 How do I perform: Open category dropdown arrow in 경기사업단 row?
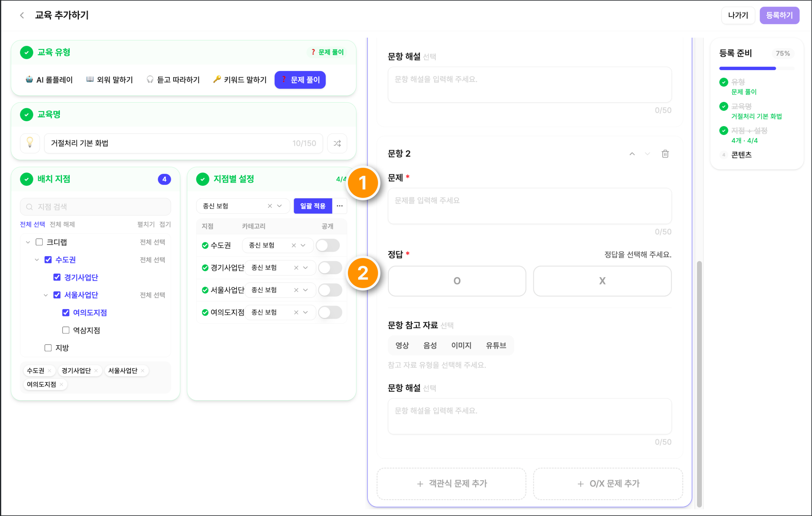tap(305, 267)
